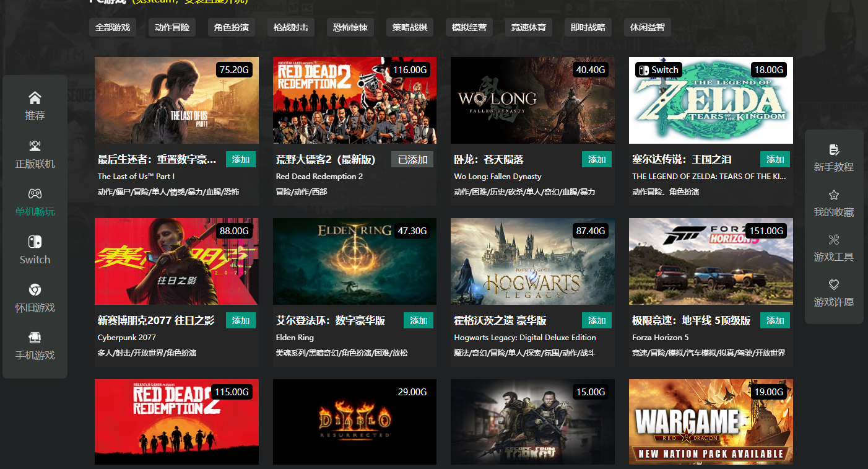Show 恐怖惊悚 games category

350,27
